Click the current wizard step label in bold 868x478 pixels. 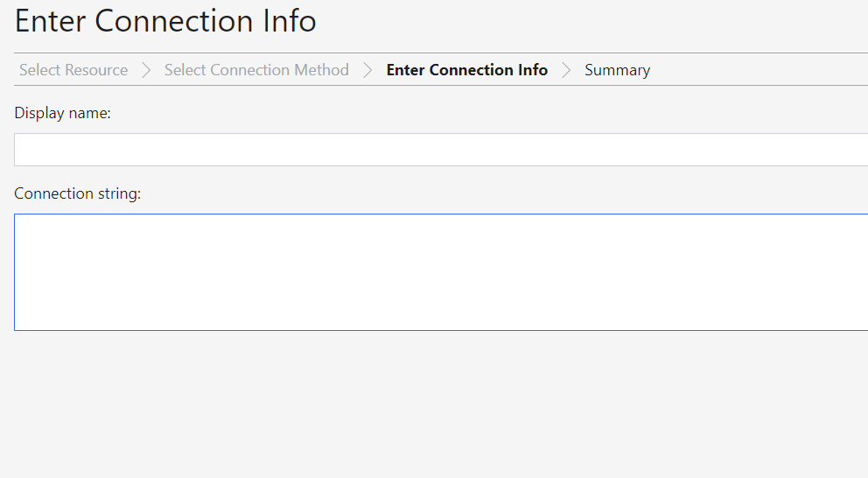coord(466,70)
